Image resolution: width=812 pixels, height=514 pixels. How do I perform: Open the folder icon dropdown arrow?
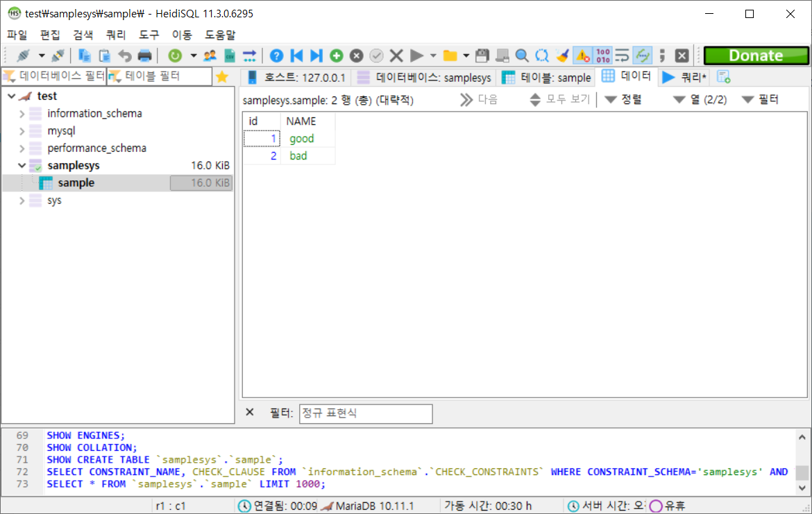[x=466, y=55]
